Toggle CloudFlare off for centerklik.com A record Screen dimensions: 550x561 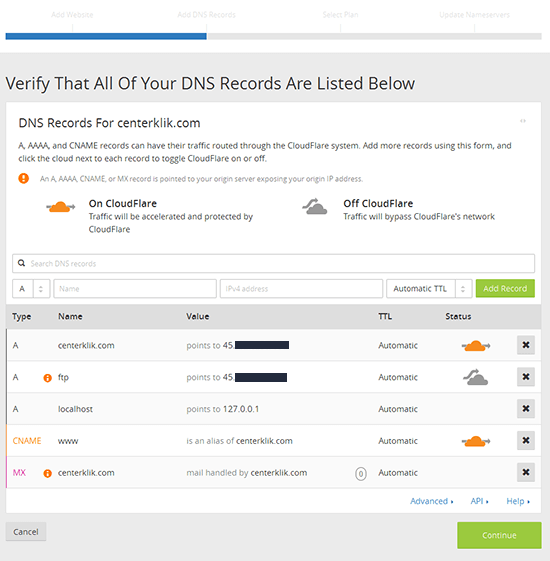point(476,346)
